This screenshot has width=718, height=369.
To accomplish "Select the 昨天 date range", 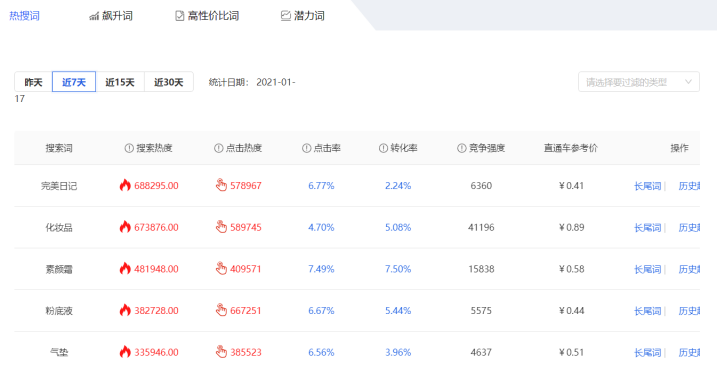I will [x=33, y=82].
